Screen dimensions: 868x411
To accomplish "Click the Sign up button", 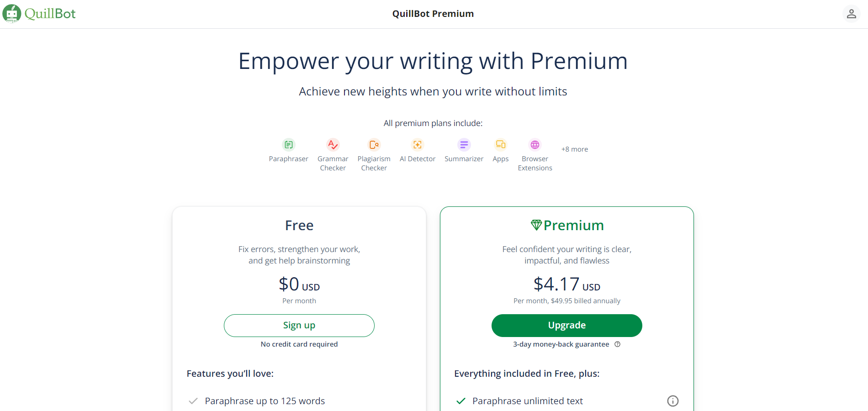I will (x=299, y=326).
